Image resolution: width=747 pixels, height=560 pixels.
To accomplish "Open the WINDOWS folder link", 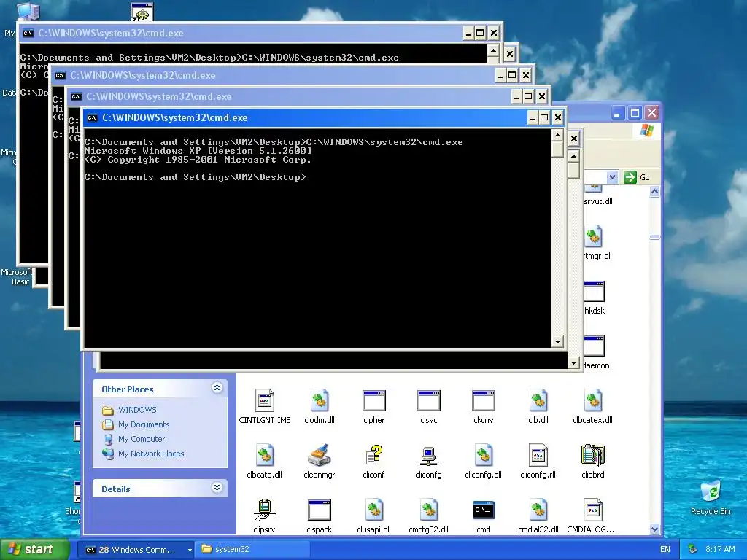I will 137,410.
